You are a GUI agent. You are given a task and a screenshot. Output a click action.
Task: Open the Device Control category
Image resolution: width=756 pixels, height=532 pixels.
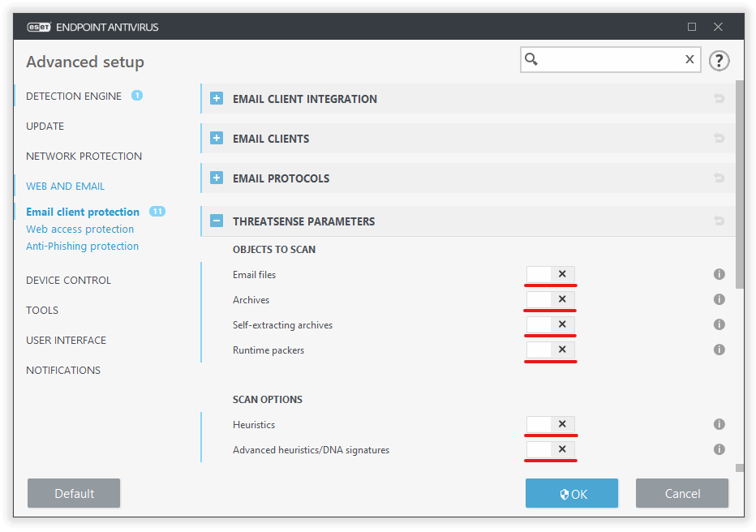pos(68,280)
